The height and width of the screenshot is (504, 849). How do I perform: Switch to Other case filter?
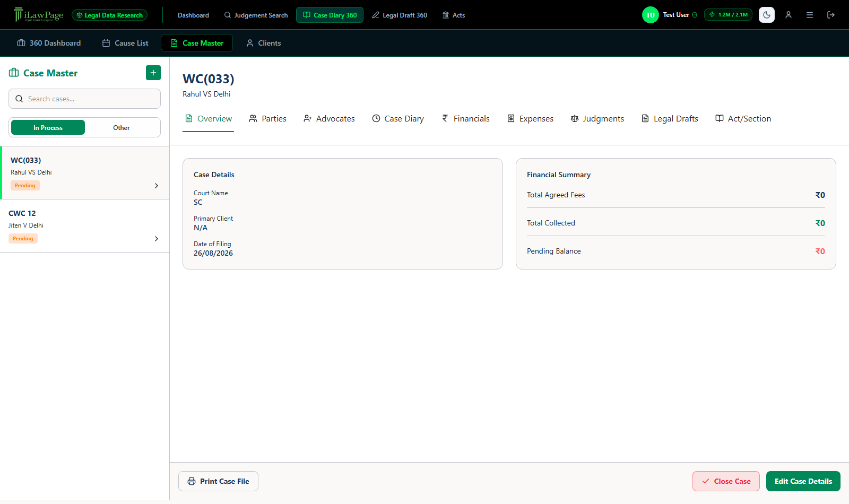122,127
